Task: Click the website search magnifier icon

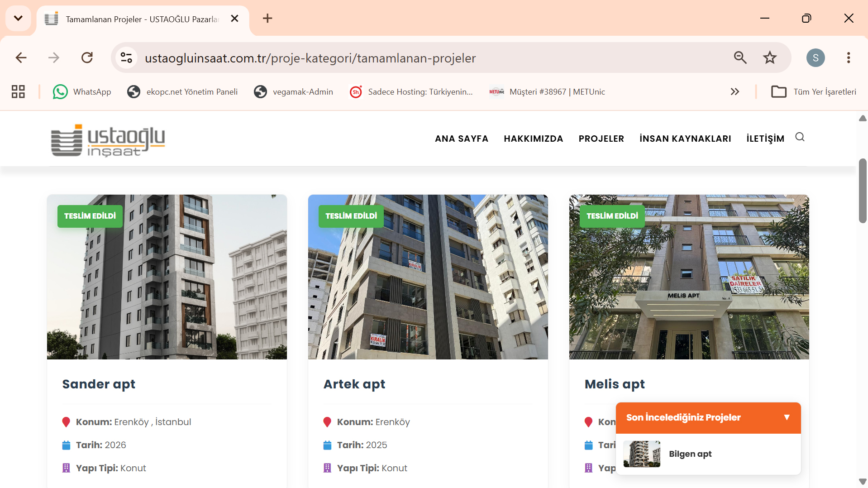Action: click(800, 137)
